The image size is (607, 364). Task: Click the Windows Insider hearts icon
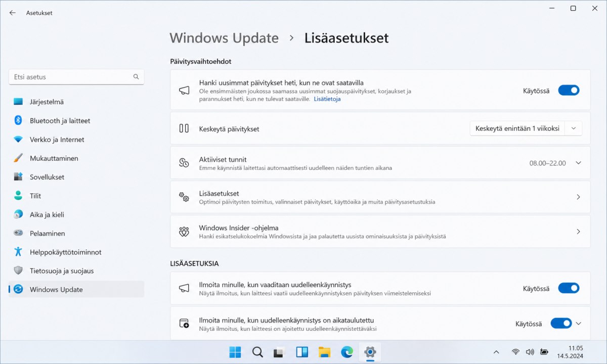(184, 232)
